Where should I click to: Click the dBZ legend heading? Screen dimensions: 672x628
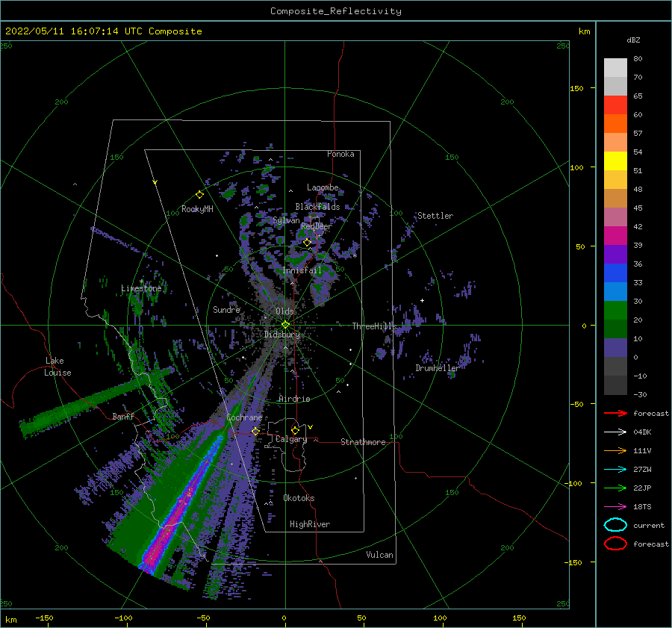[x=633, y=40]
